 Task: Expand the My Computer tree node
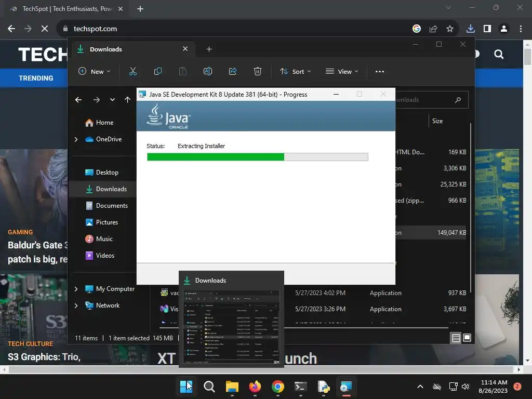point(76,289)
